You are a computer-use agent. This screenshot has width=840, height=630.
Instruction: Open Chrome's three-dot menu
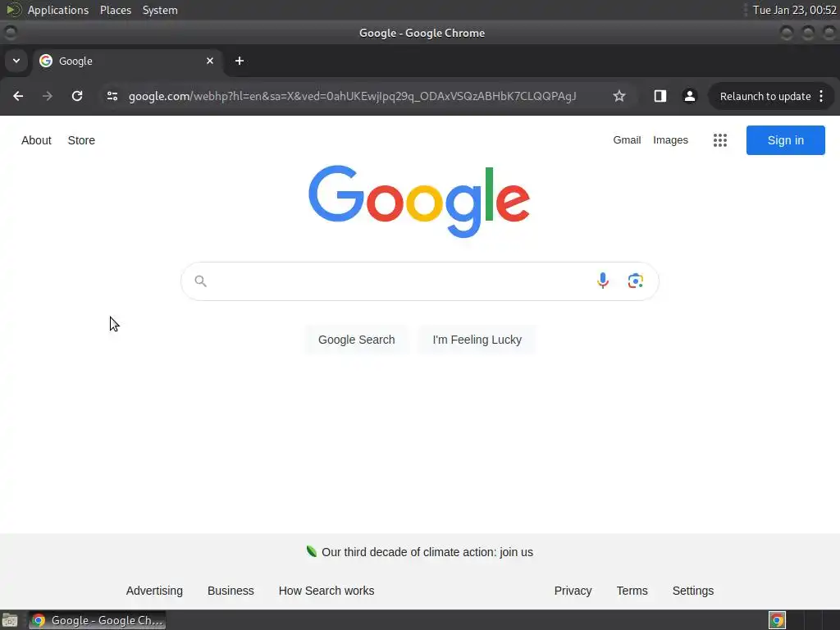[x=821, y=96]
